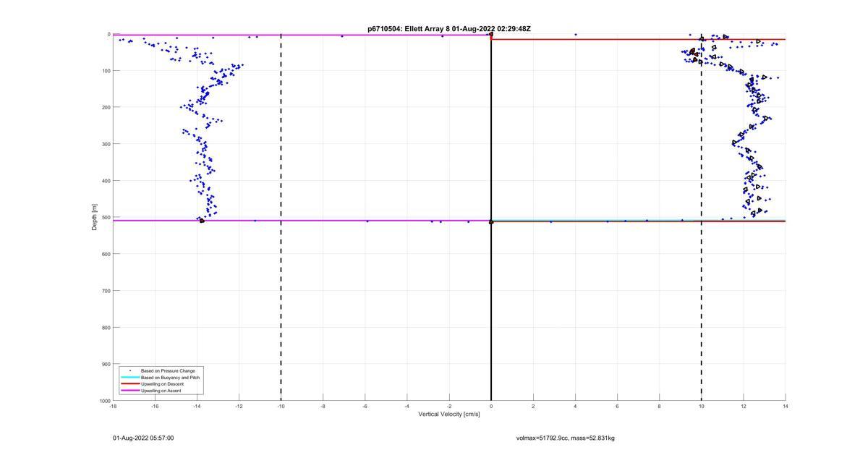
Task: Click the x-axis tick label '-2'
Action: coord(449,407)
